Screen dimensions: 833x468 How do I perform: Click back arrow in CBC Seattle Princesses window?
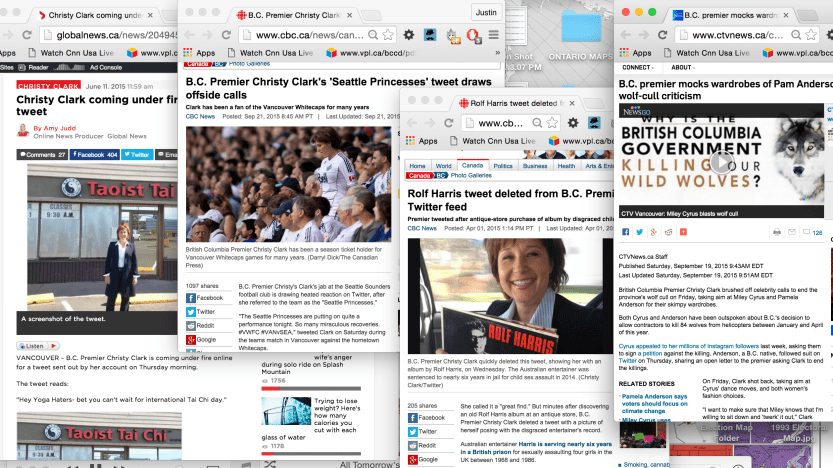coord(189,35)
